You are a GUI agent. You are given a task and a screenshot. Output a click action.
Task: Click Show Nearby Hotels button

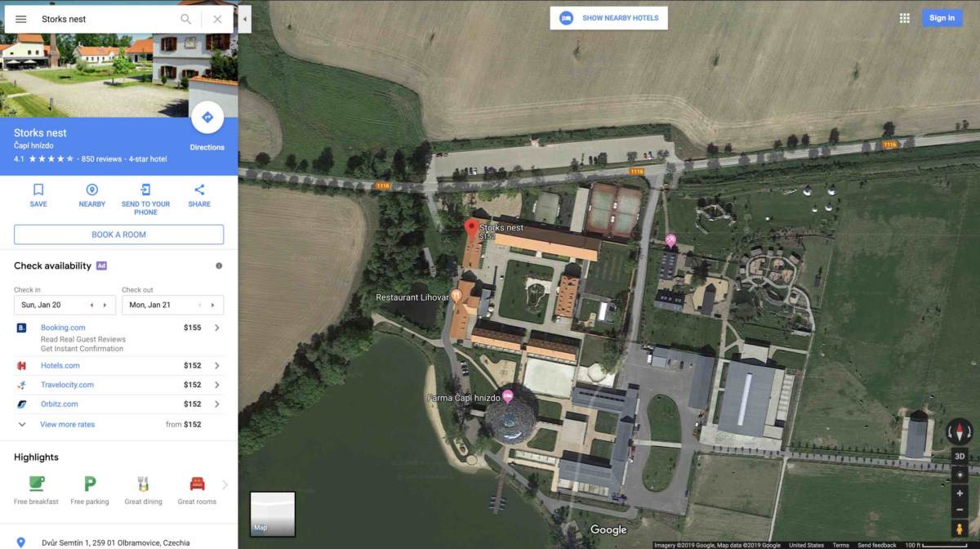click(608, 18)
